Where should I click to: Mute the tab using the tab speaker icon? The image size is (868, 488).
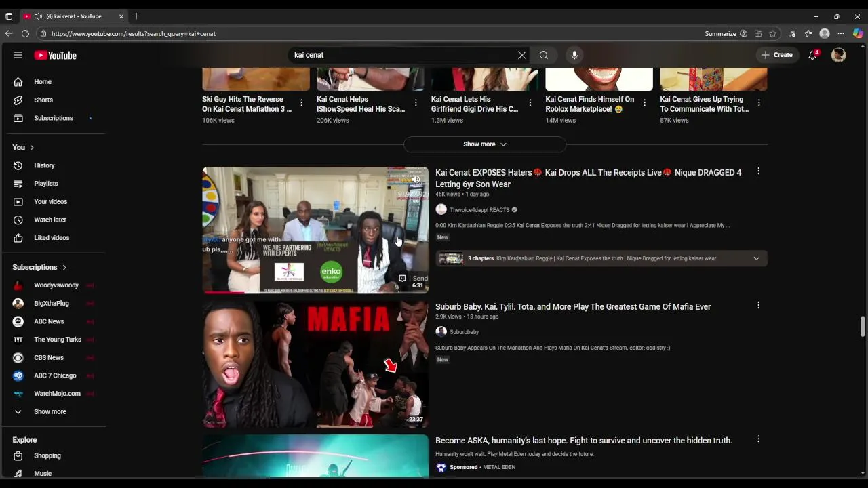pos(38,16)
